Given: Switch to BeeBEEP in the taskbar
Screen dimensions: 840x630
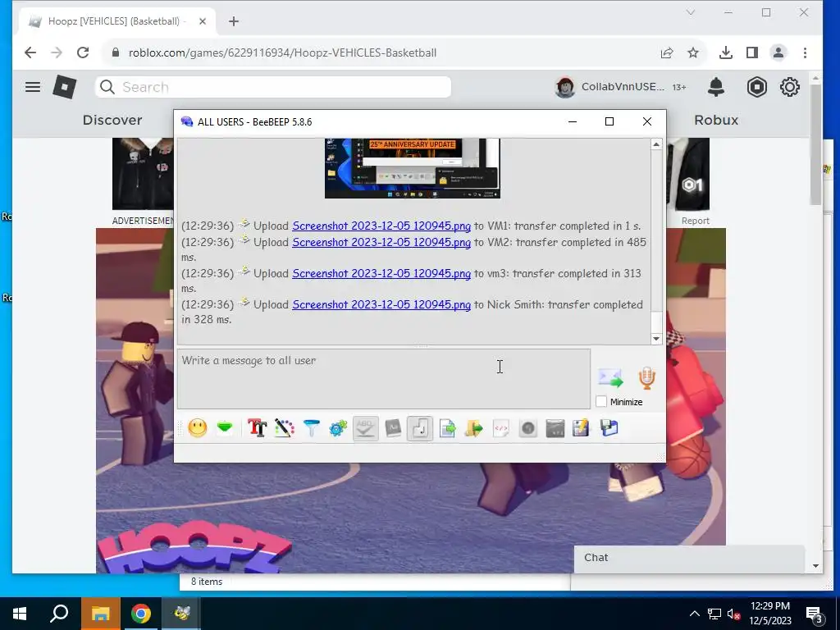Looking at the screenshot, I should (181, 614).
